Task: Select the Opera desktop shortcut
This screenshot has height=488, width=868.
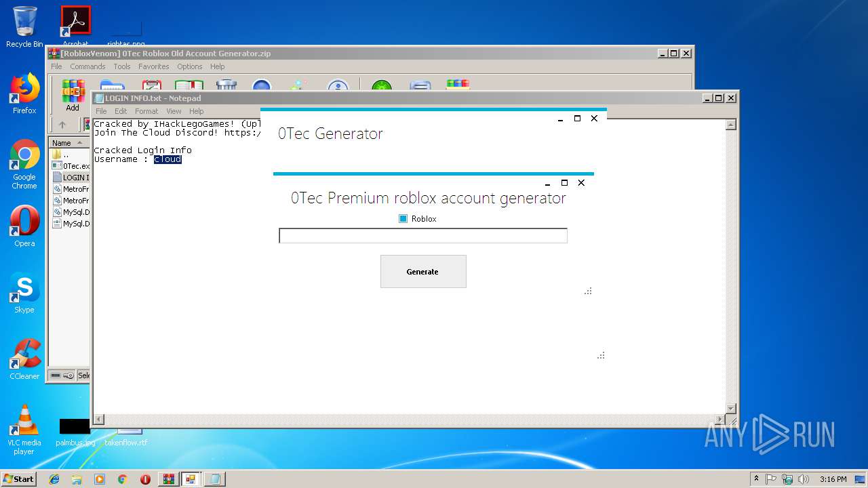Action: coord(24,226)
